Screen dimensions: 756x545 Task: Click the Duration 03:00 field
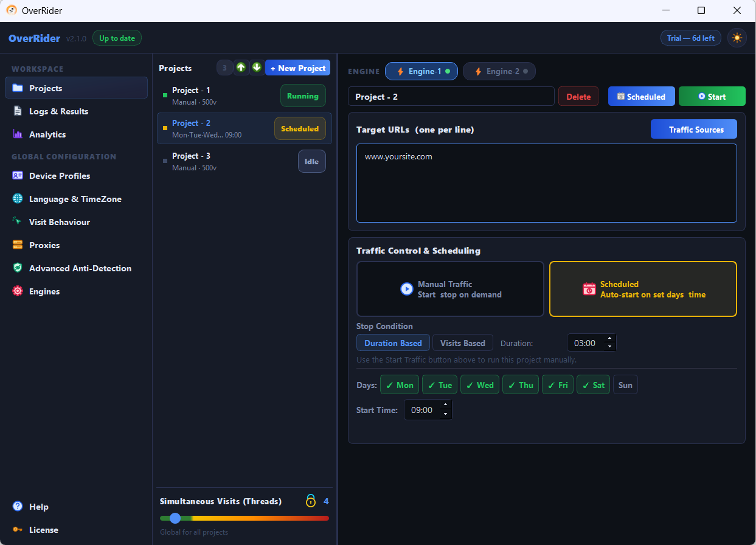click(592, 343)
